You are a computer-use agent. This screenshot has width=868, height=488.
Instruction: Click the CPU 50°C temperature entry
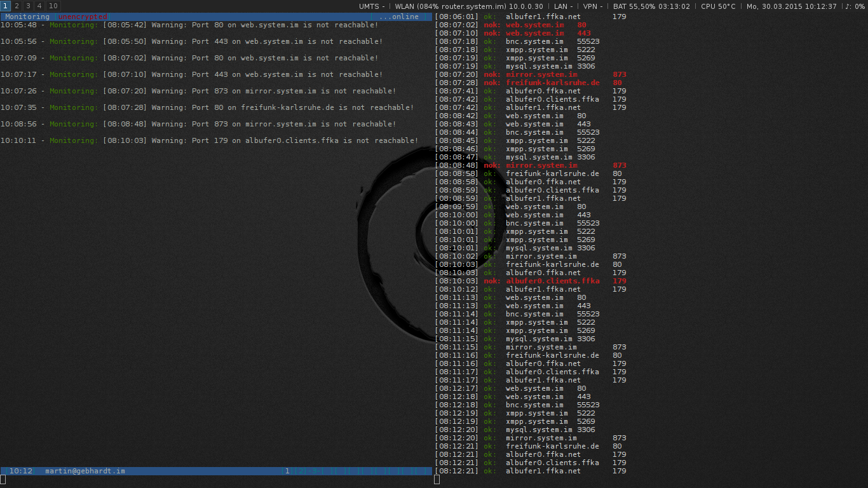pos(718,6)
